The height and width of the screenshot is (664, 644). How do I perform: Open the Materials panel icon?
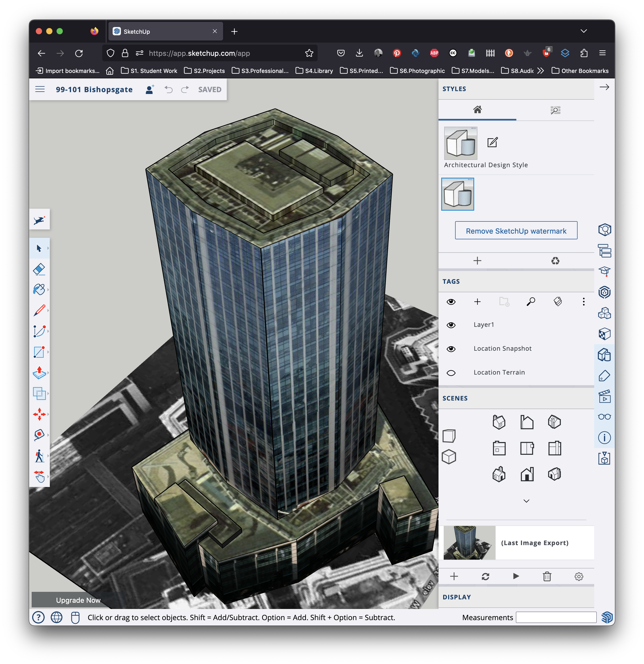pyautogui.click(x=604, y=334)
